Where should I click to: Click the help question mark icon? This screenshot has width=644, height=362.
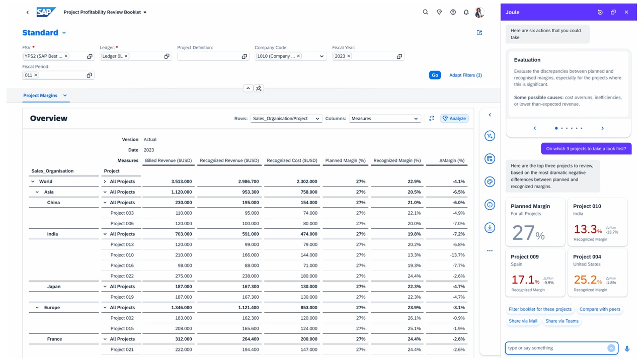coord(453,12)
